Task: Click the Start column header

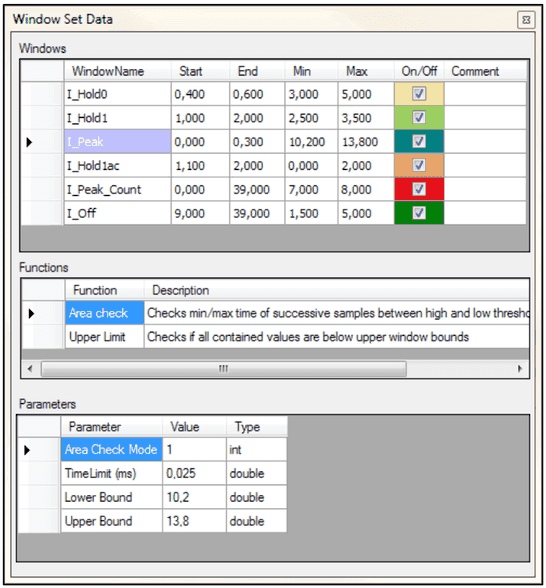Action: [x=200, y=71]
